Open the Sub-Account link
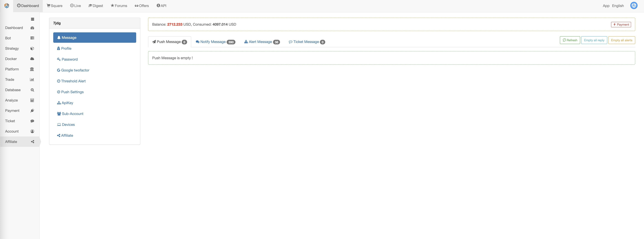Viewport: 644px width, 239px height. (x=94, y=114)
